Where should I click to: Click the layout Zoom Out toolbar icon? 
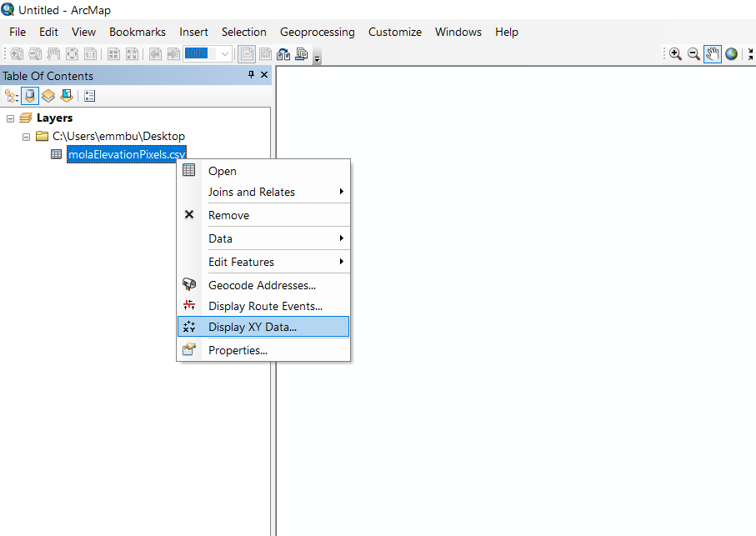(35, 54)
